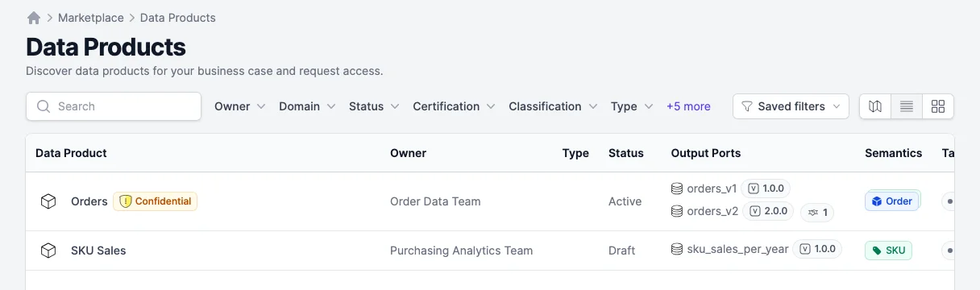Screen dimensions: 980x290
Task: Switch to the grid view
Action: click(x=938, y=106)
